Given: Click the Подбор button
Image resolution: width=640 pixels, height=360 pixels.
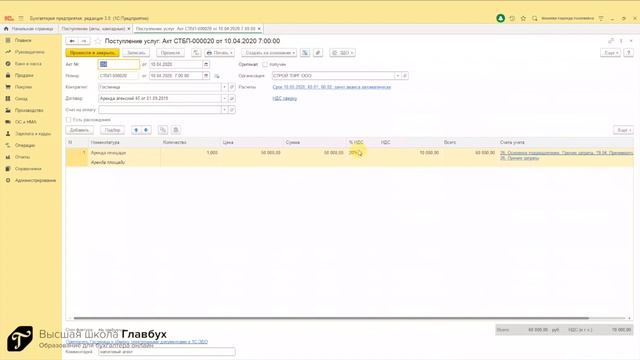Looking at the screenshot, I should [112, 130].
